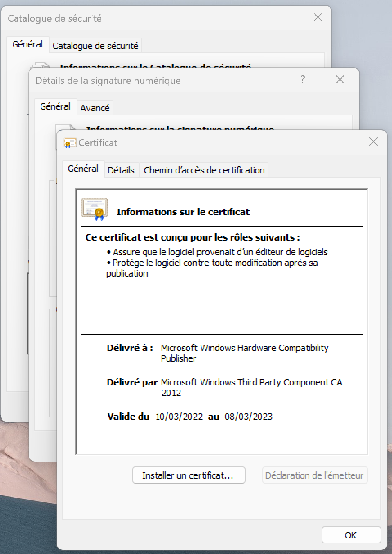
Task: Open Avancé tab in signature details window
Action: (95, 108)
